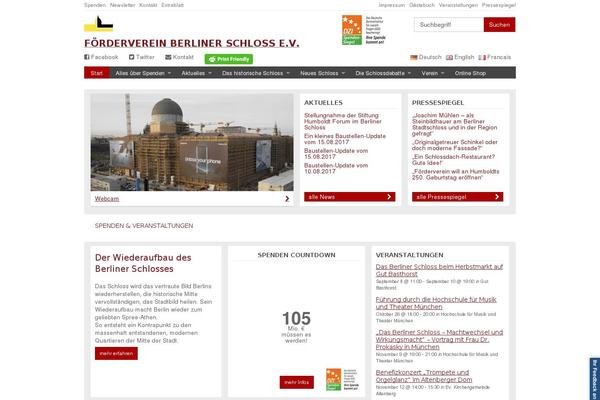This screenshot has width=600, height=400.
Task: Open Stellungnahme der Stiftung Humboldt Forum article
Action: click(343, 121)
